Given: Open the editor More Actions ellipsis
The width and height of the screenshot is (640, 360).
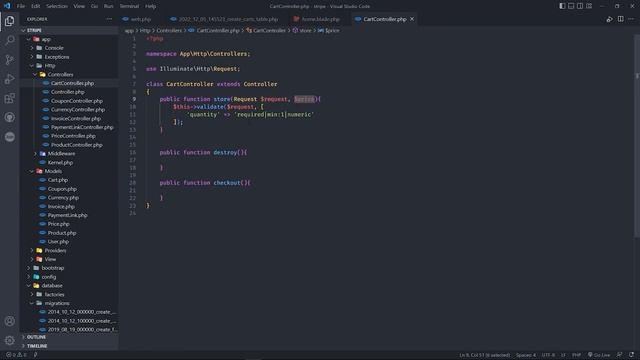Looking at the screenshot, I should pos(631,19).
